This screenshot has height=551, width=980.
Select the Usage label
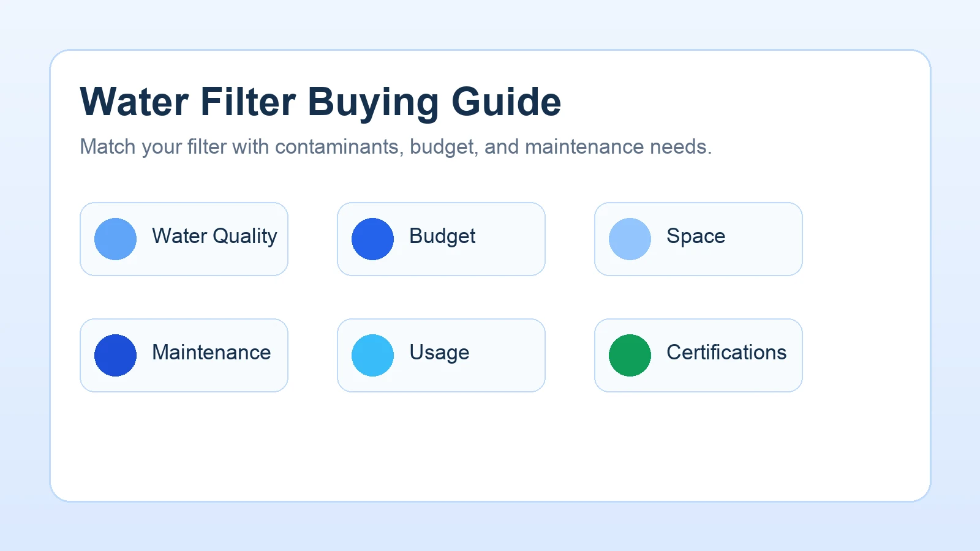(439, 353)
